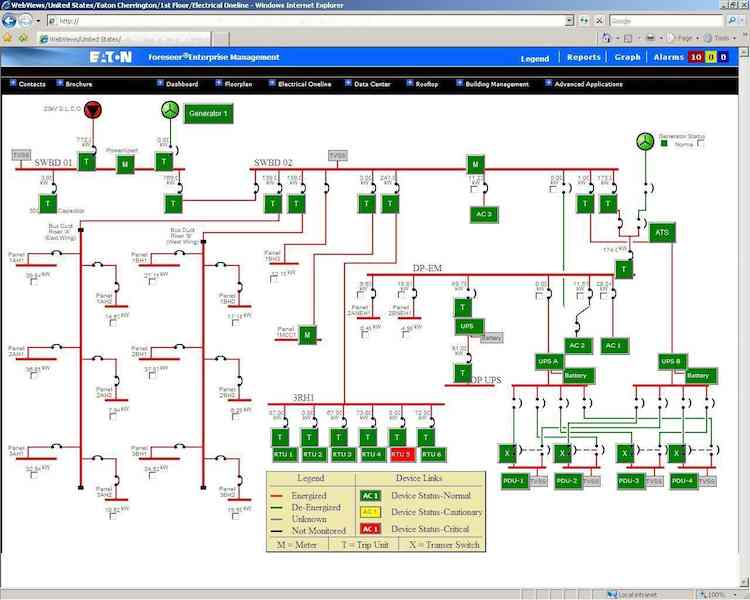The width and height of the screenshot is (750, 600).
Task: Open the Graph link
Action: click(628, 57)
